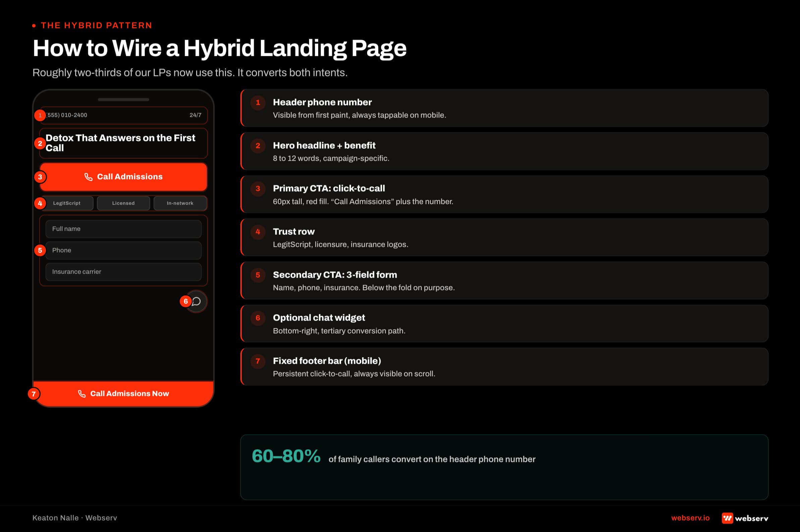Select the Hero headline + benefit card
This screenshot has height=532, width=800.
pyautogui.click(x=504, y=151)
